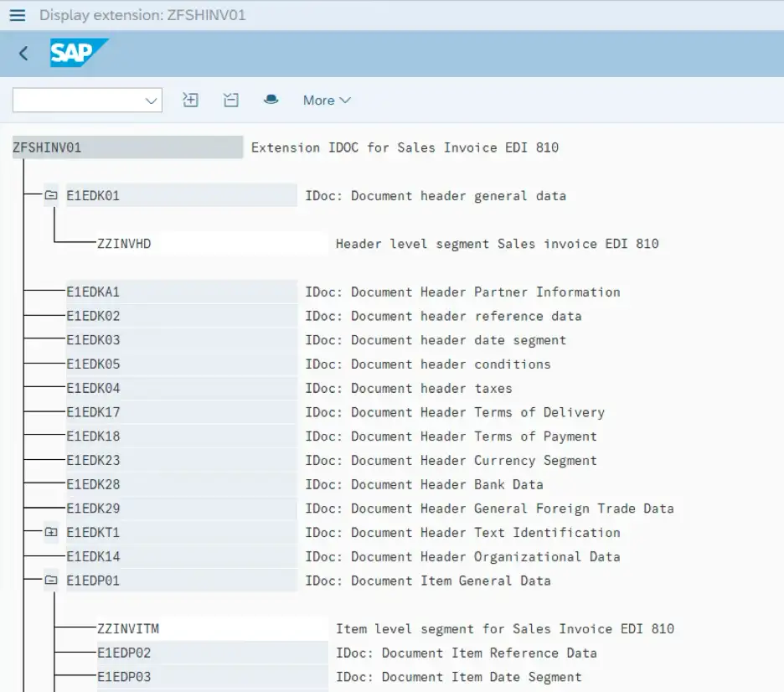Select the ZFSHINV01 root extension node
This screenshot has width=784, height=692.
48,148
